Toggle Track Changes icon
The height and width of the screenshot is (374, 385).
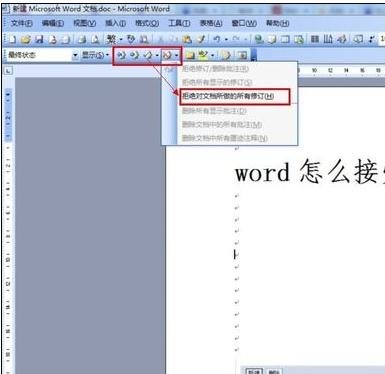click(226, 55)
